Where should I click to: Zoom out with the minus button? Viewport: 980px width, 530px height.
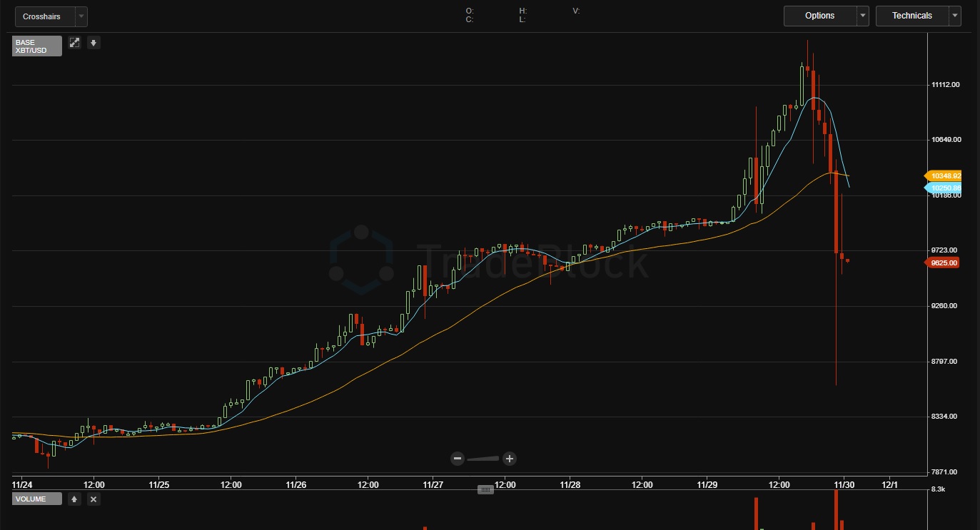click(458, 458)
